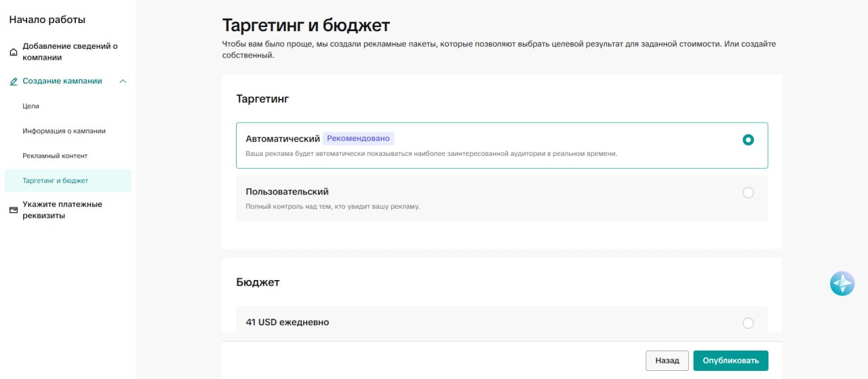Open the Цели step in sidebar
Viewport: 868px width, 379px height.
(31, 106)
